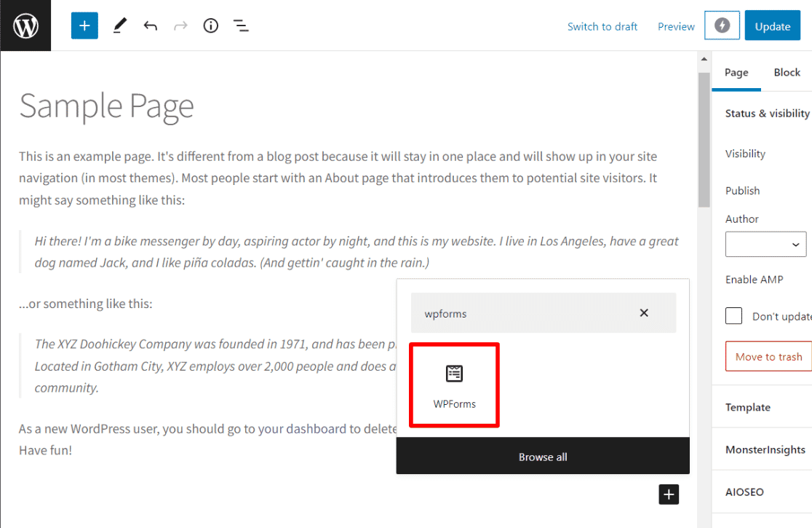Viewport: 812px width, 528px height.
Task: Switch to the Block tab
Action: click(x=787, y=72)
